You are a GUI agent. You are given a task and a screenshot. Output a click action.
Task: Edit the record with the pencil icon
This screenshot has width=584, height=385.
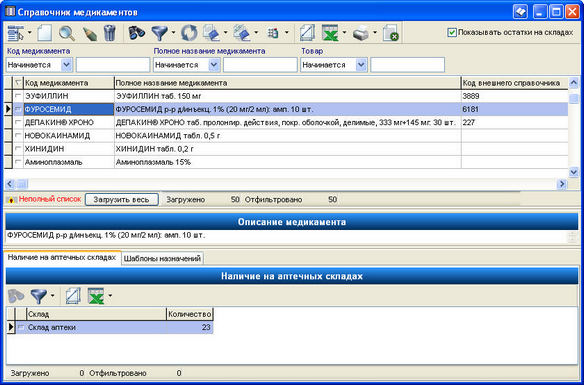point(89,34)
